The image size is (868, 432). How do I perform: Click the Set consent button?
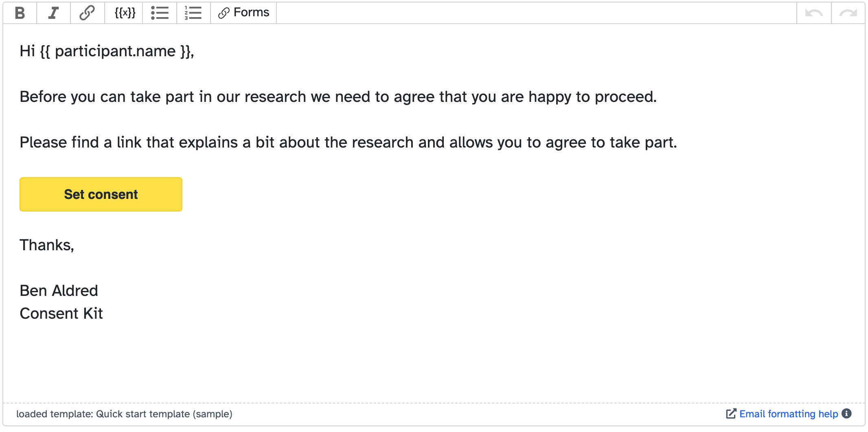(x=101, y=194)
